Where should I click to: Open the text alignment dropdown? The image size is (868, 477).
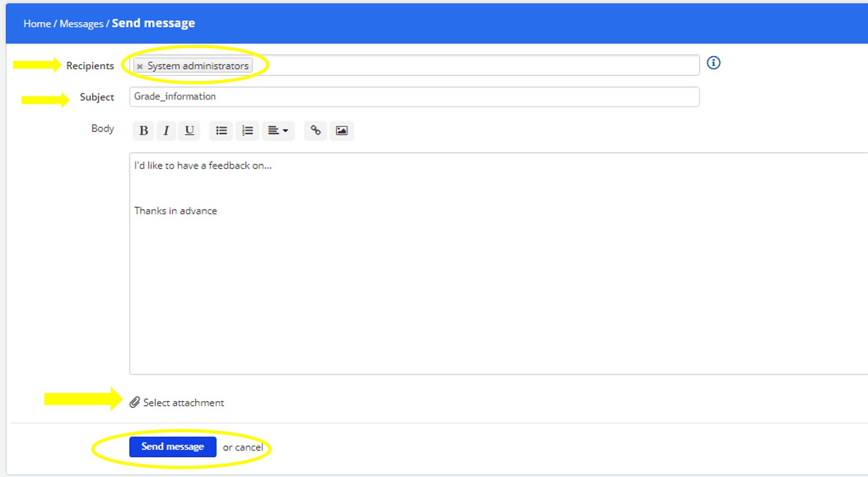click(x=278, y=131)
